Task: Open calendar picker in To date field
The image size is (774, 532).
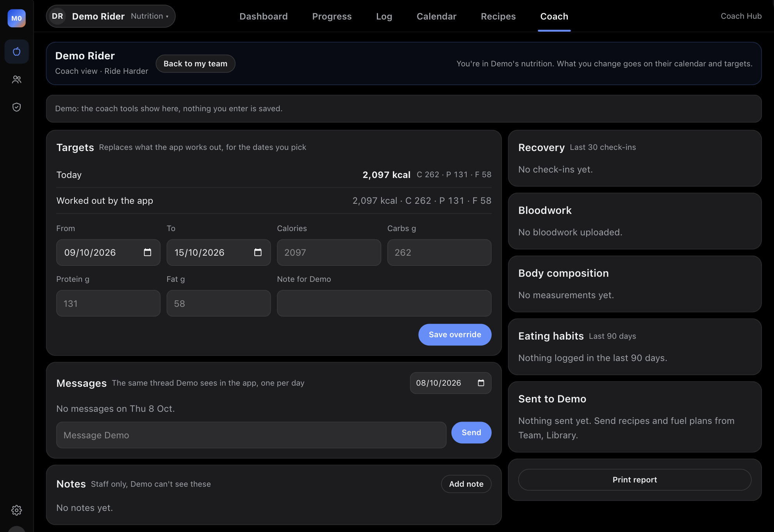Action: pos(258,253)
